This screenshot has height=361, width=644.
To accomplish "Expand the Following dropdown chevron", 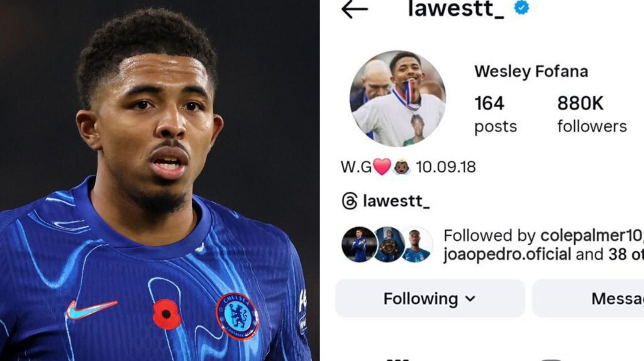I will point(470,299).
